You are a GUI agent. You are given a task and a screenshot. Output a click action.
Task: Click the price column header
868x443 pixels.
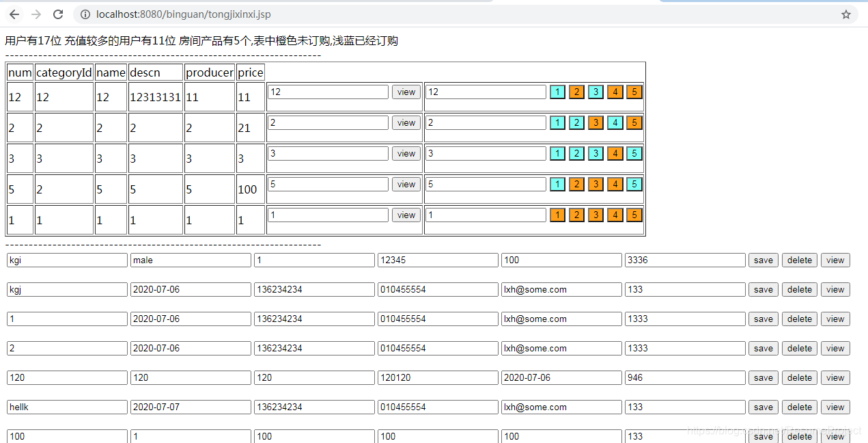tap(251, 72)
